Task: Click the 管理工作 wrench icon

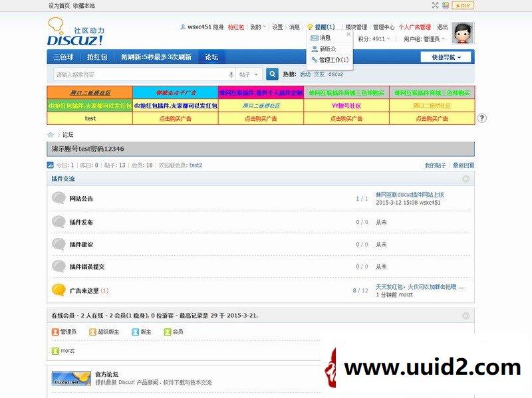Action: click(314, 58)
